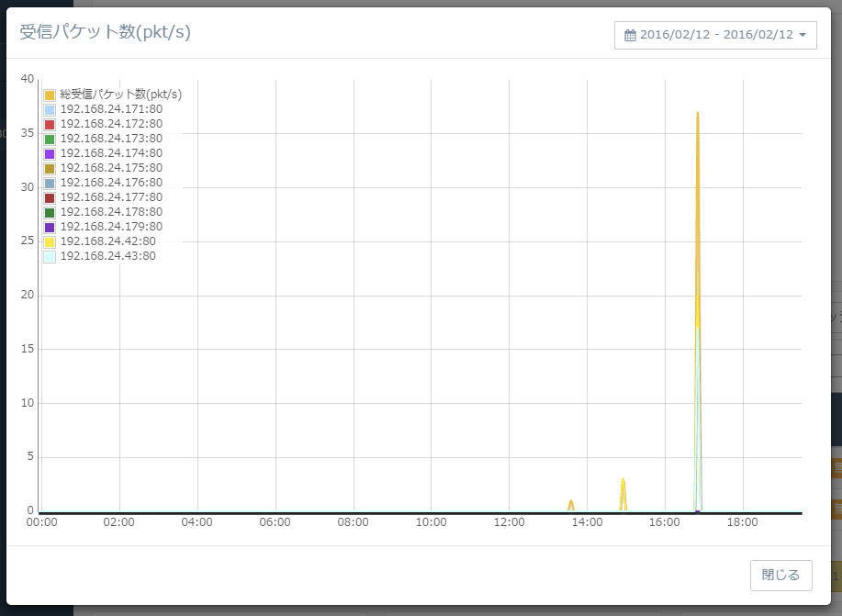Viewport: 842px width, 616px height.
Task: Click the tallest spike peak near 17:00
Action: click(698, 114)
